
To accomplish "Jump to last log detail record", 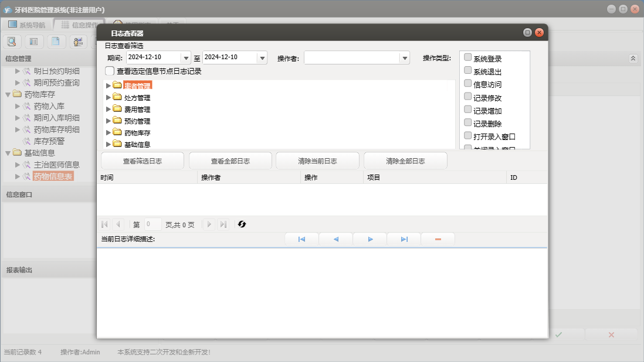I will coord(404,240).
